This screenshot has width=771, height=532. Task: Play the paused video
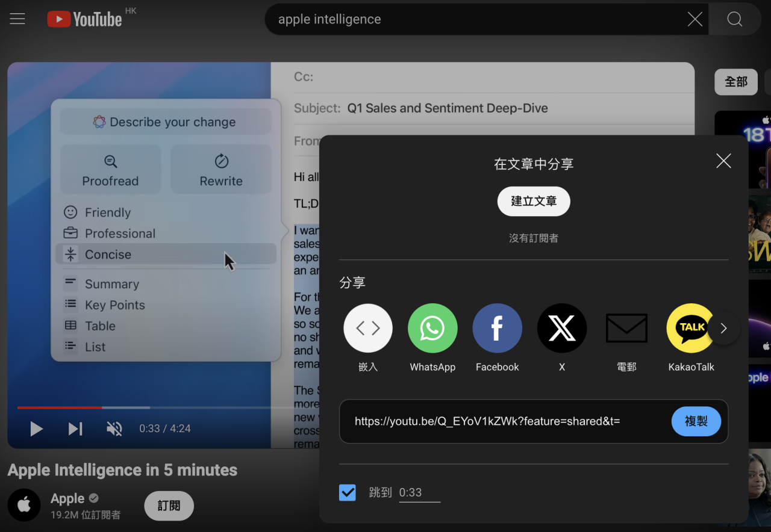[x=36, y=428]
